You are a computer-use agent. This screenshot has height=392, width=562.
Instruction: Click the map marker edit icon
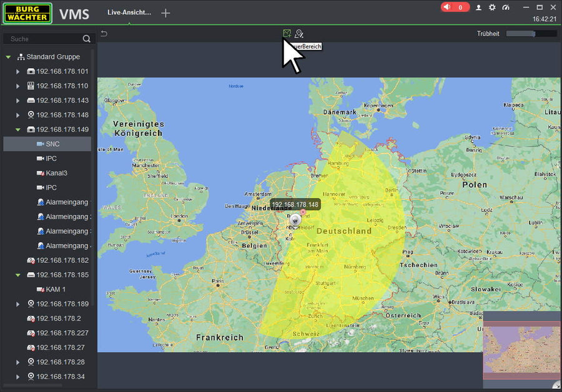299,34
